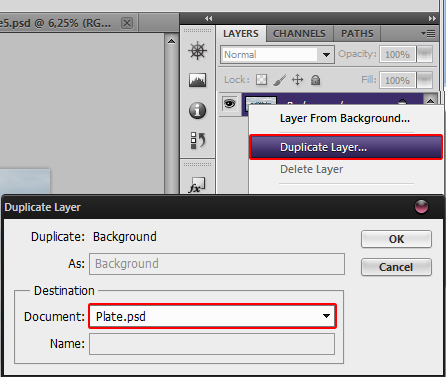Select the e5.psd document tab
Screen dimensions: 446x377
point(69,23)
